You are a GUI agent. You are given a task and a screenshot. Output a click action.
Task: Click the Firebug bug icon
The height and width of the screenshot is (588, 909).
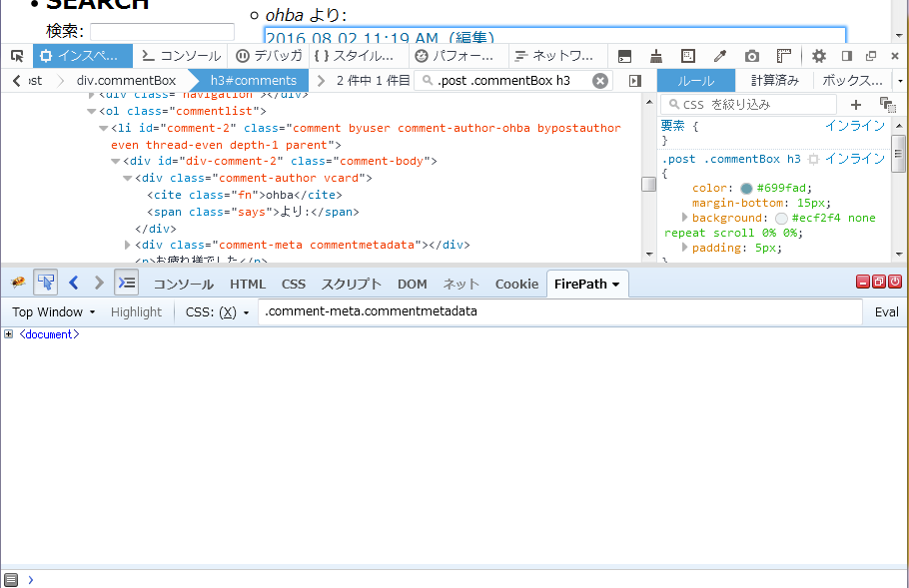click(17, 284)
